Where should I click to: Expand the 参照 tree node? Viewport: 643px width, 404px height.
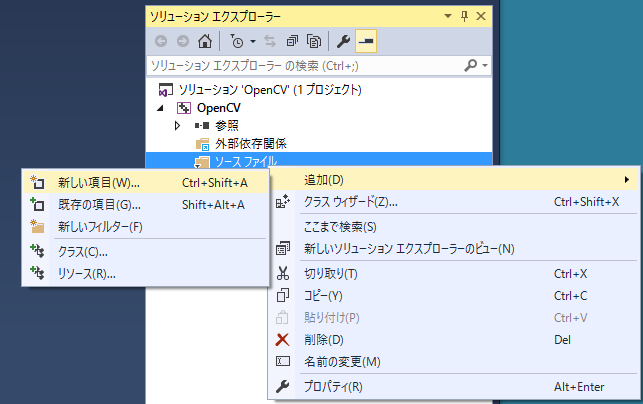pyautogui.click(x=177, y=125)
